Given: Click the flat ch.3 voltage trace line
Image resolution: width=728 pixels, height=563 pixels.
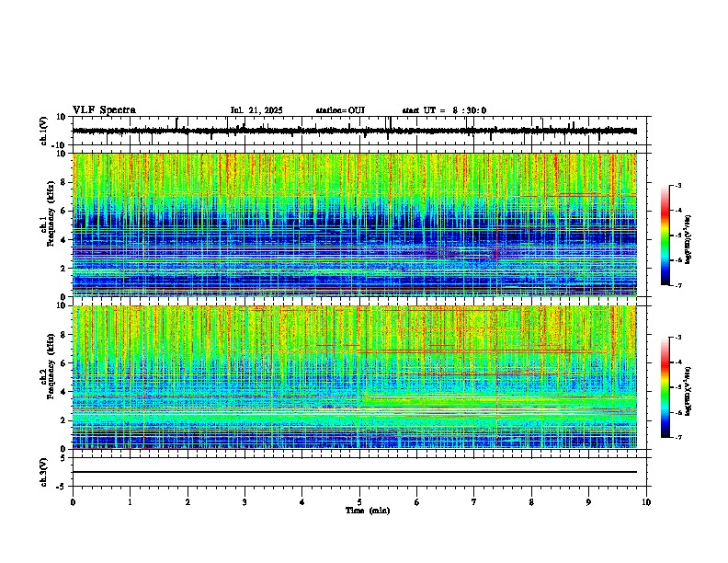Looking at the screenshot, I should point(355,472).
